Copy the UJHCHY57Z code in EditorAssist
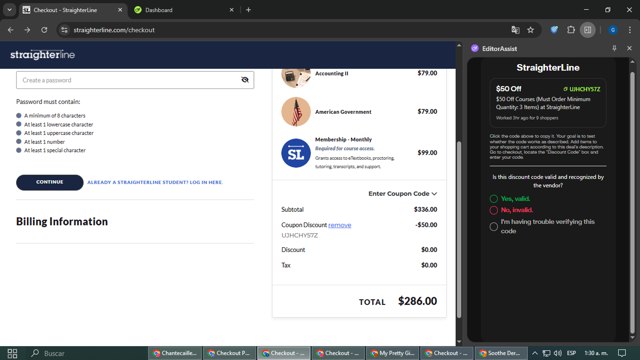 [582, 89]
